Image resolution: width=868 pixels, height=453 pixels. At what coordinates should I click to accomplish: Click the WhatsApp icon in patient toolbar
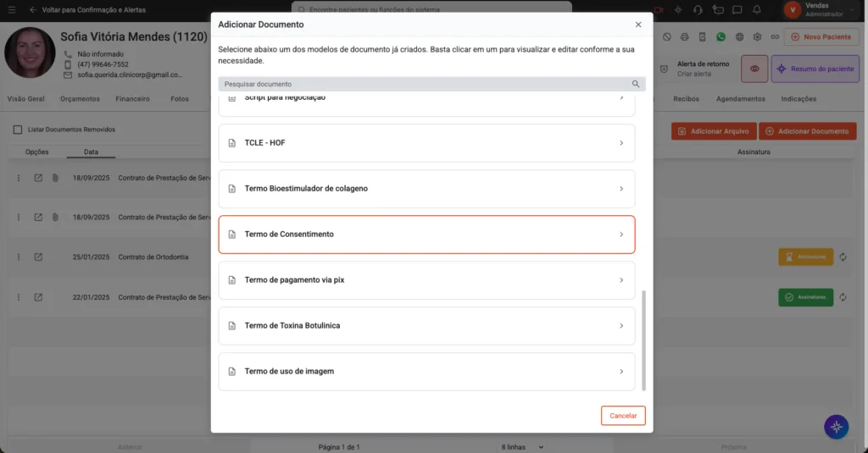click(x=721, y=37)
